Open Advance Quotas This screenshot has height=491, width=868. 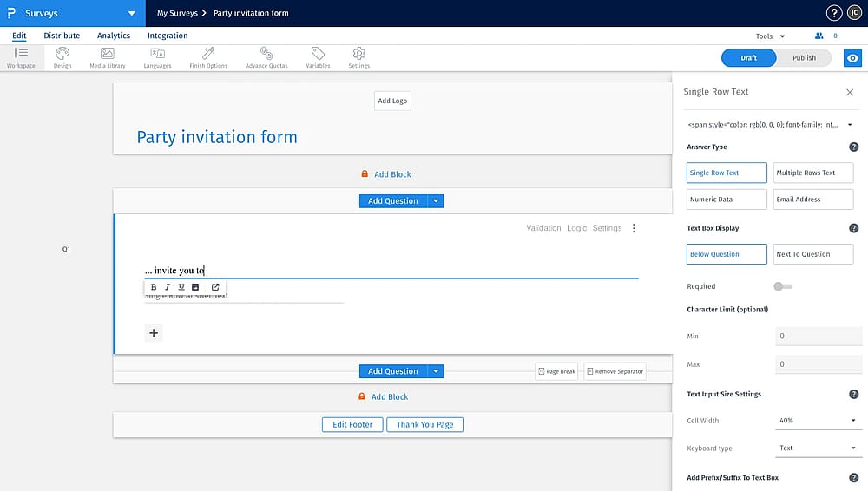coord(266,57)
